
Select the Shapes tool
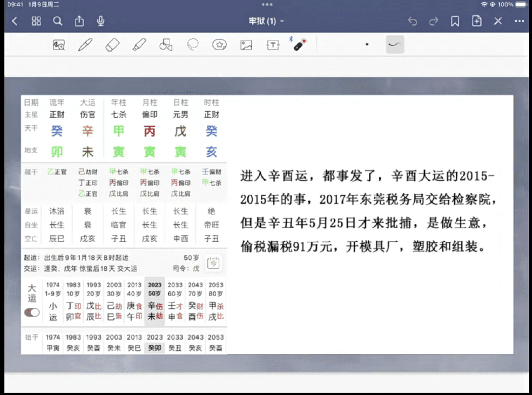166,45
